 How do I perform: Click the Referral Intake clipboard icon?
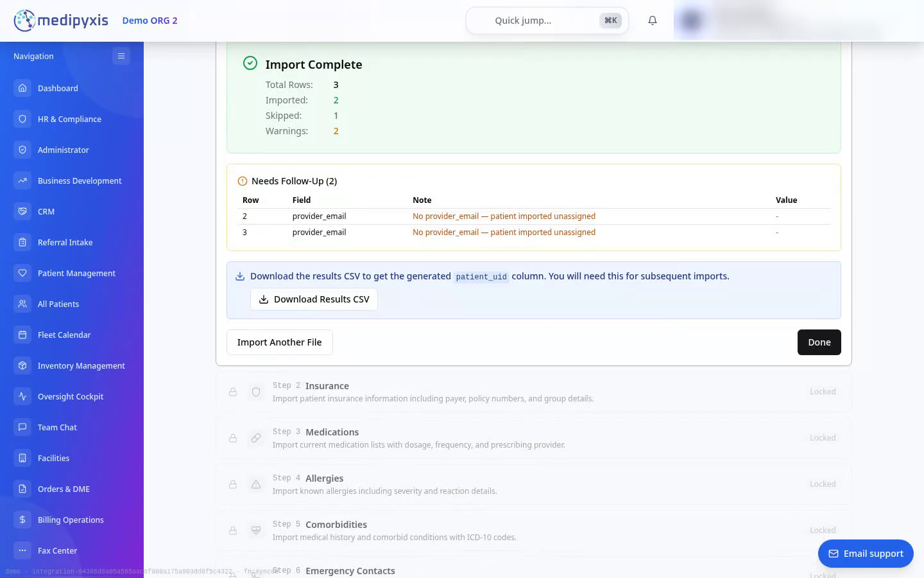[22, 242]
